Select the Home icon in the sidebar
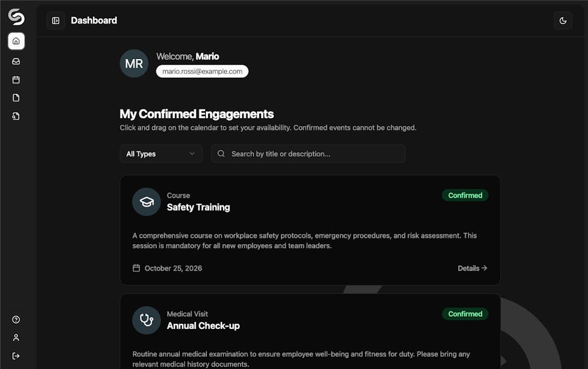Screen dimensions: 588x369 click(16, 41)
